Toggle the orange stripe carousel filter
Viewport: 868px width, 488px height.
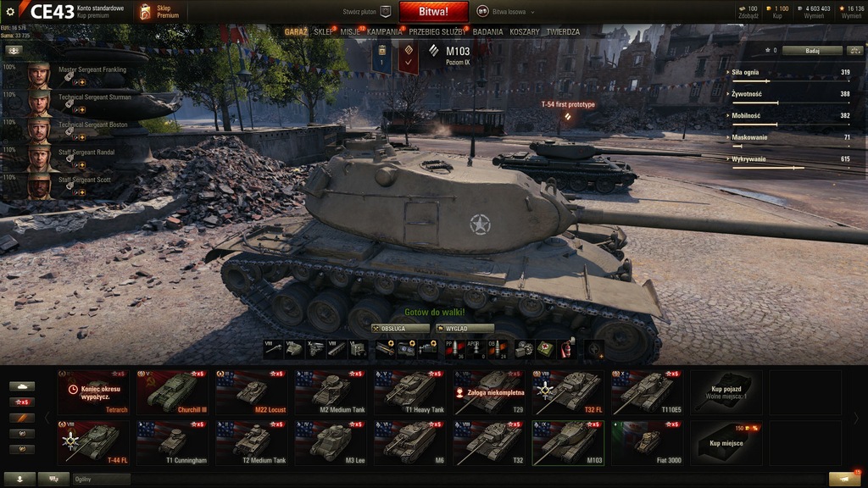click(x=22, y=419)
